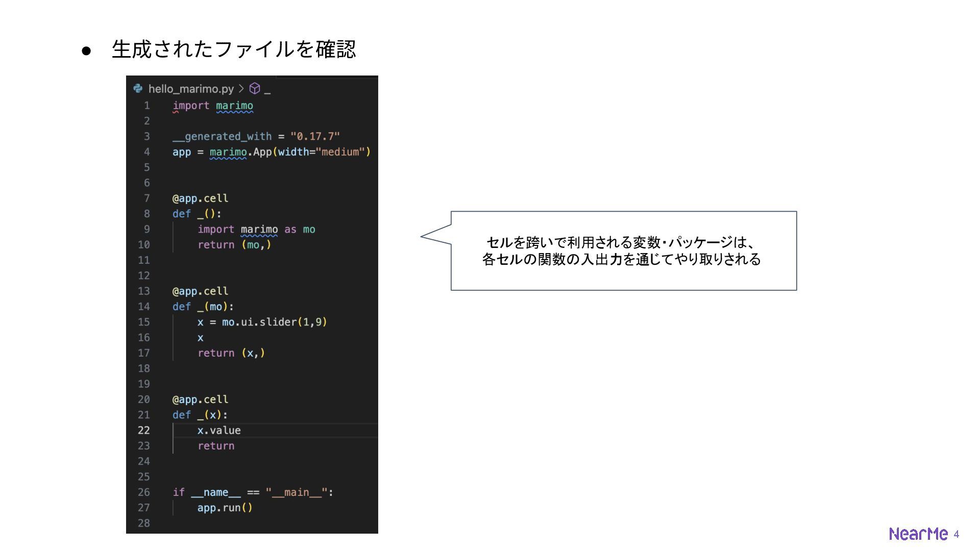The image size is (980, 551).
Task: Click the cube symbol icon in breadcrumb
Action: (x=255, y=89)
